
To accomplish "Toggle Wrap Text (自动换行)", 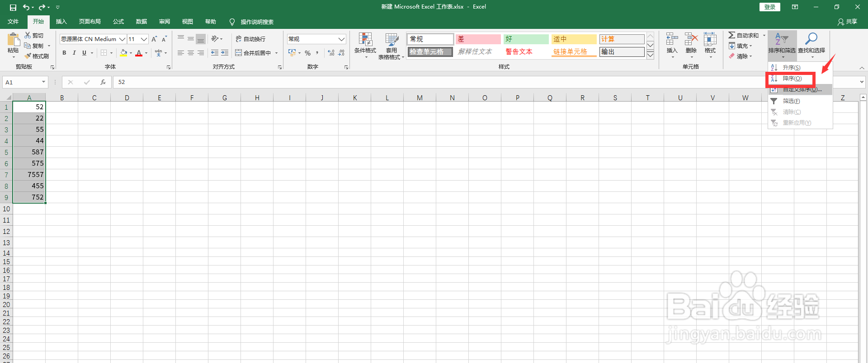I will pos(250,39).
